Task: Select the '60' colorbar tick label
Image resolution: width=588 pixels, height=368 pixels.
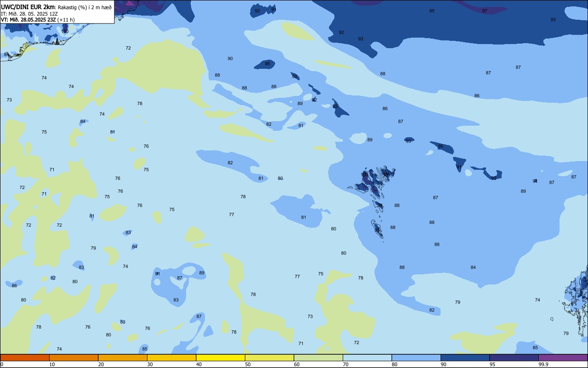Action: pos(297,364)
